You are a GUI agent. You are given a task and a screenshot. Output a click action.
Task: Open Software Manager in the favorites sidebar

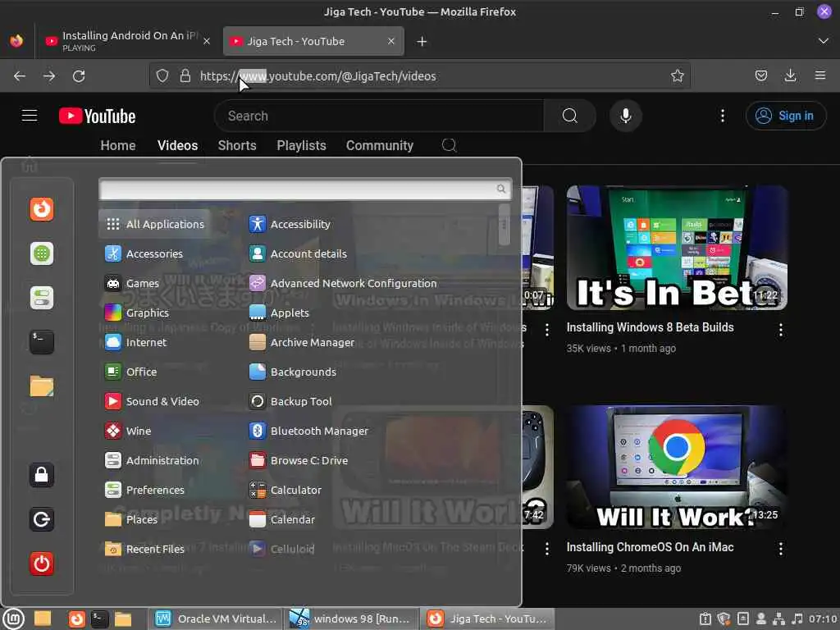pos(42,253)
